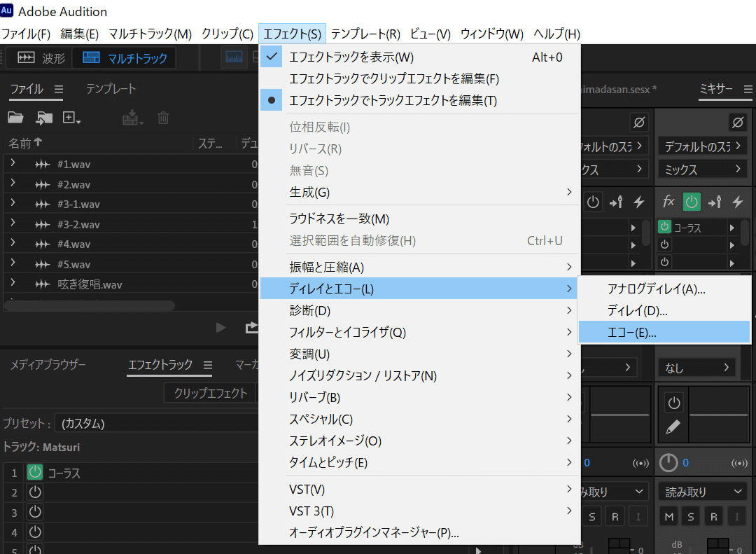This screenshot has height=554, width=756.
Task: Open ノイズリダクション / リストア(N) submenu
Action: [x=419, y=375]
